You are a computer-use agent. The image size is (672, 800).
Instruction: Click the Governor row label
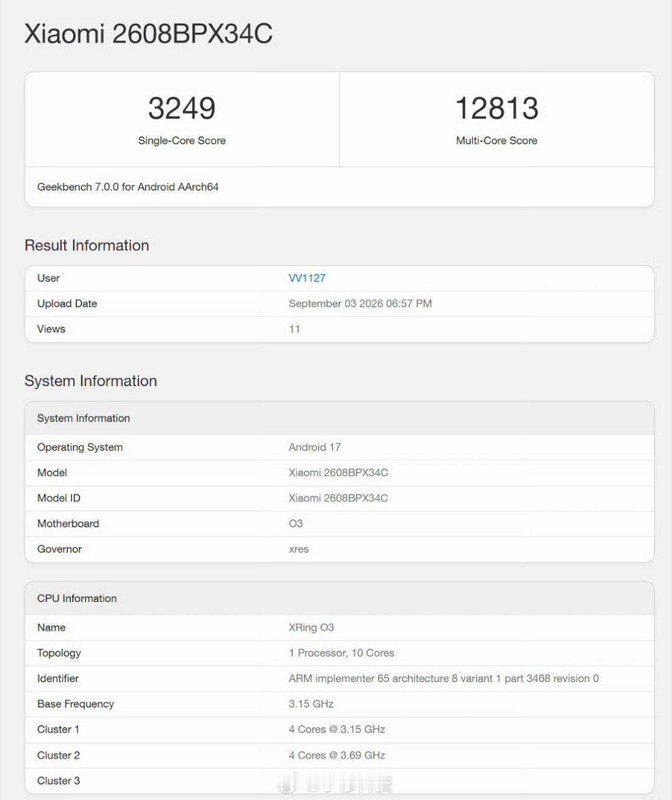tap(60, 549)
